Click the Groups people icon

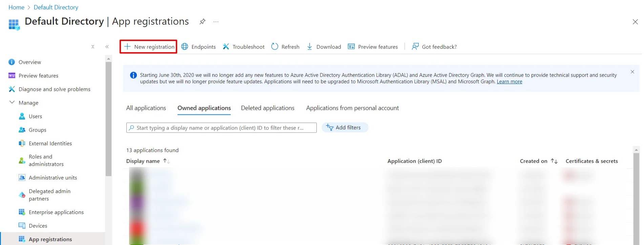coord(22,130)
